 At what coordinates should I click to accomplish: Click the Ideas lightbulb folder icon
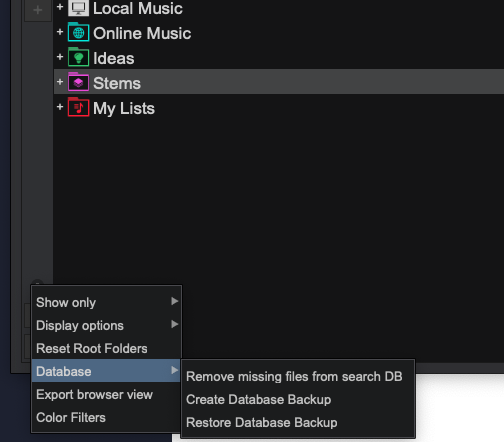point(78,57)
